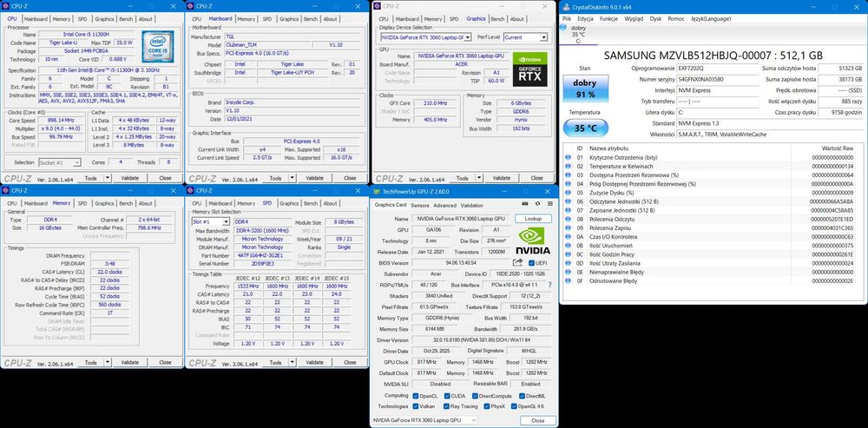Click the Bus Interface question mark in GPU-Z
Screen dimensions: 868x428
549,285
